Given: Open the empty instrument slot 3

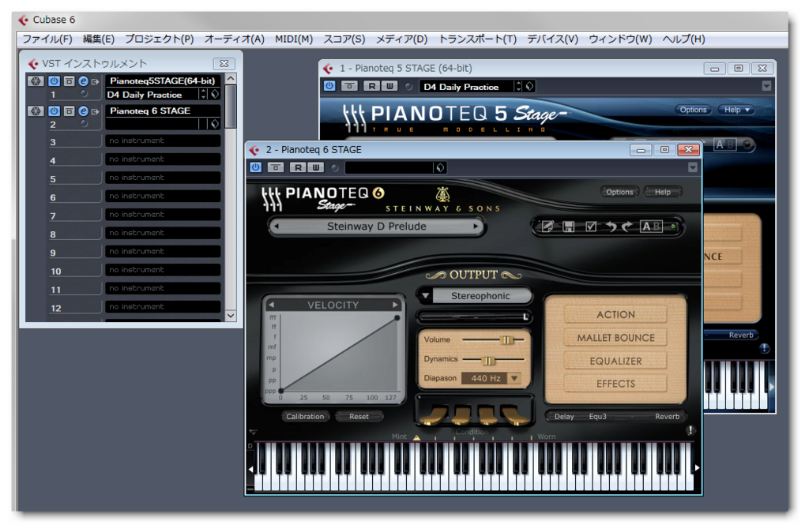Looking at the screenshot, I should coord(163,140).
